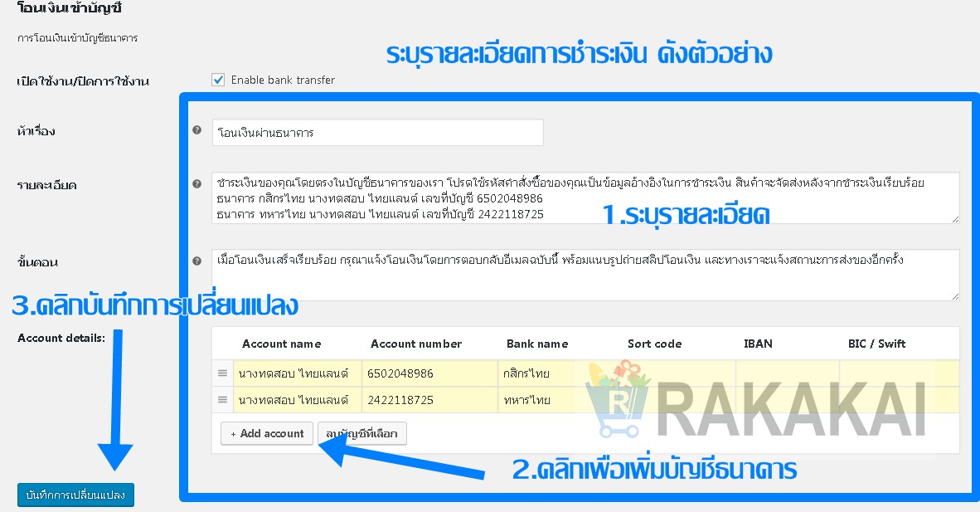Toggle the Enable bank transfer checkbox

[x=219, y=80]
